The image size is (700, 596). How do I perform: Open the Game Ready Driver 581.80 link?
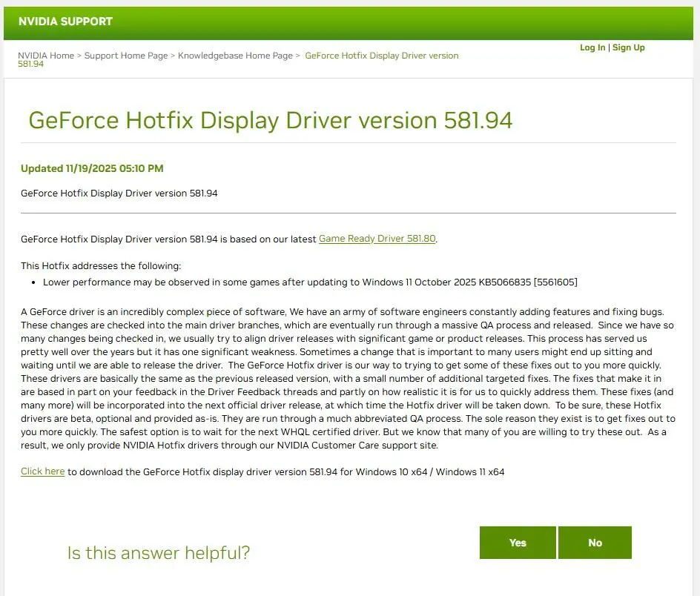point(377,239)
